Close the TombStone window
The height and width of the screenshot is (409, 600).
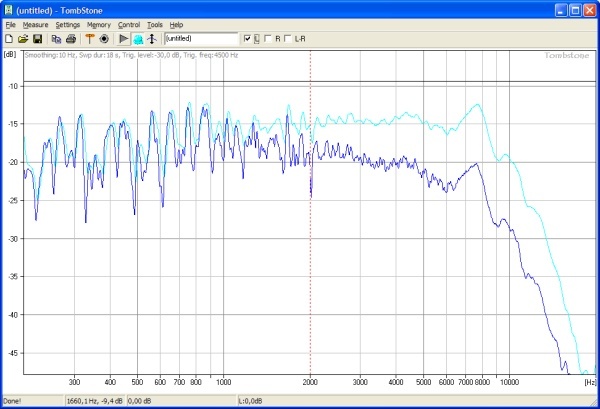pyautogui.click(x=589, y=10)
